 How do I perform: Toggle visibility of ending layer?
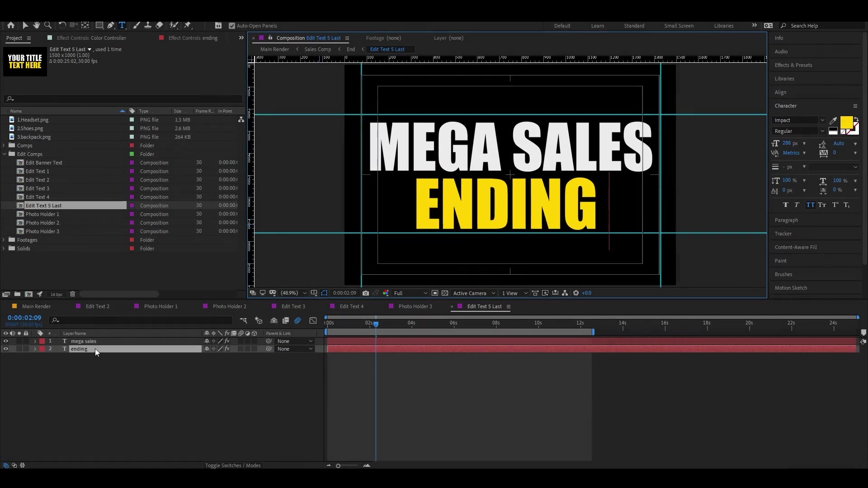[x=5, y=348]
